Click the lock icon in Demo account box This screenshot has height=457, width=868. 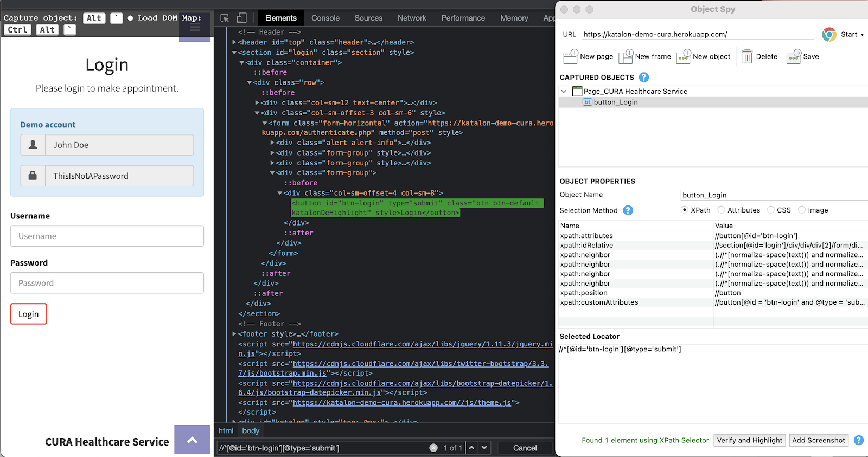point(33,176)
